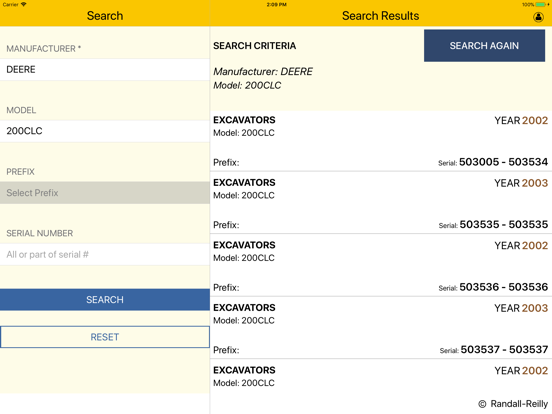Tap the Wi-Fi signal icon

point(24,5)
